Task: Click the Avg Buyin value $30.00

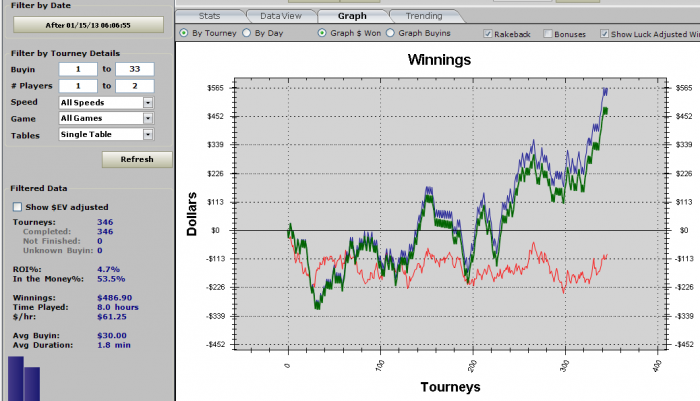Action: click(112, 335)
